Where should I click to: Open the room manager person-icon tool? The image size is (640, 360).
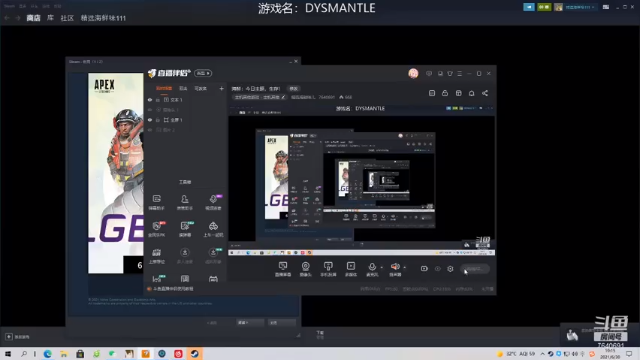(184, 202)
